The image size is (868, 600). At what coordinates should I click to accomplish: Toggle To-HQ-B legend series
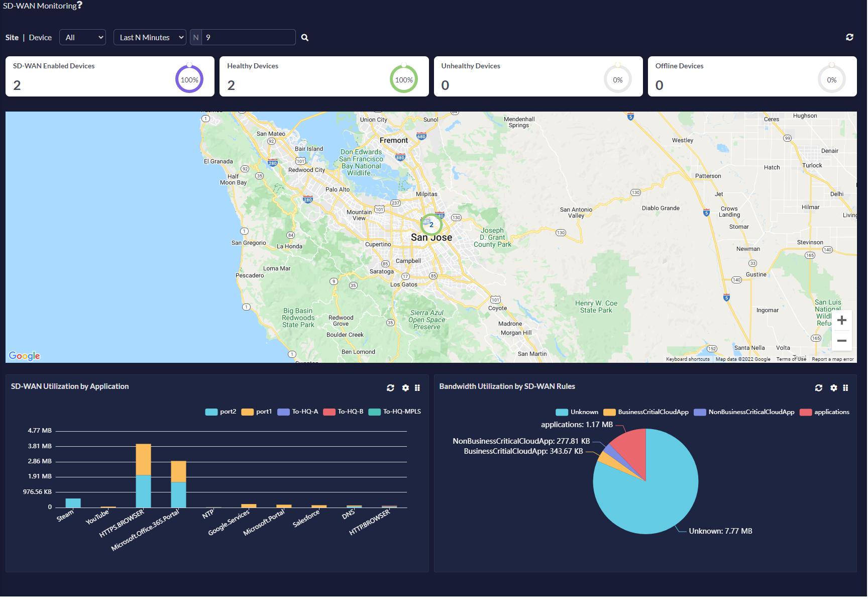343,412
